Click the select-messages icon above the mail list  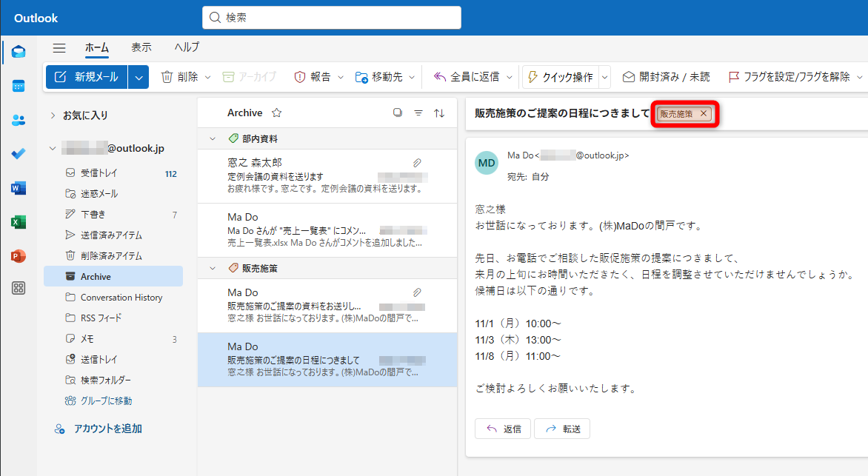point(398,113)
